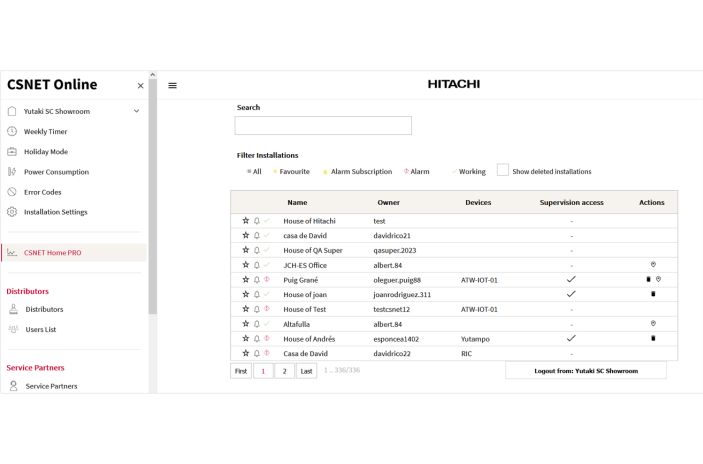The image size is (703, 464).
Task: Click the Search input field
Action: pyautogui.click(x=323, y=126)
